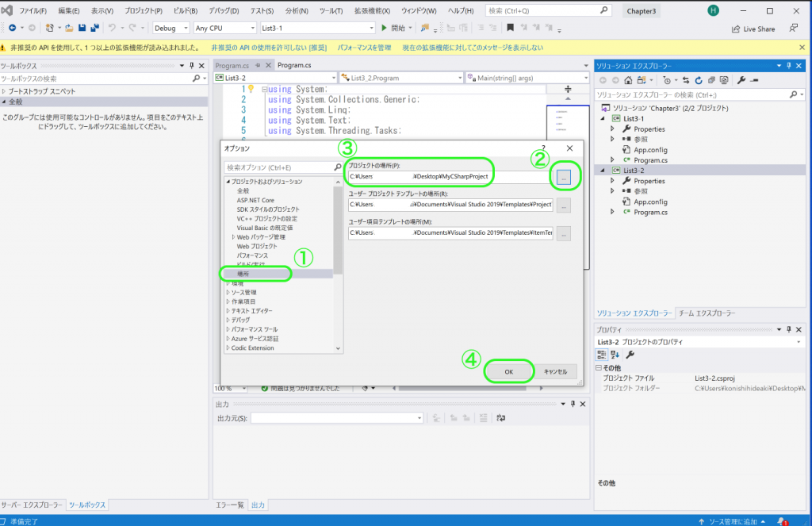This screenshot has width=812, height=526.
Task: Open the account avatar labeled H
Action: point(713,11)
